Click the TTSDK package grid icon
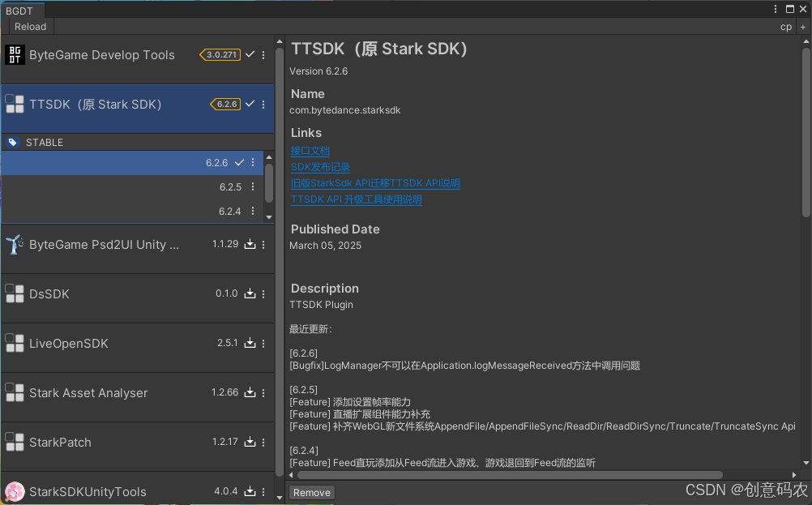Image resolution: width=812 pixels, height=505 pixels. tap(15, 104)
